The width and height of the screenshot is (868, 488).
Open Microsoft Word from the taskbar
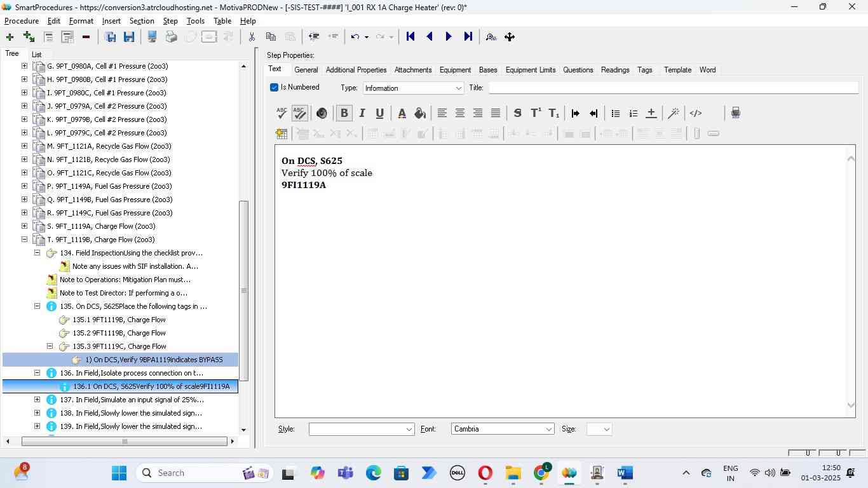coord(625,473)
